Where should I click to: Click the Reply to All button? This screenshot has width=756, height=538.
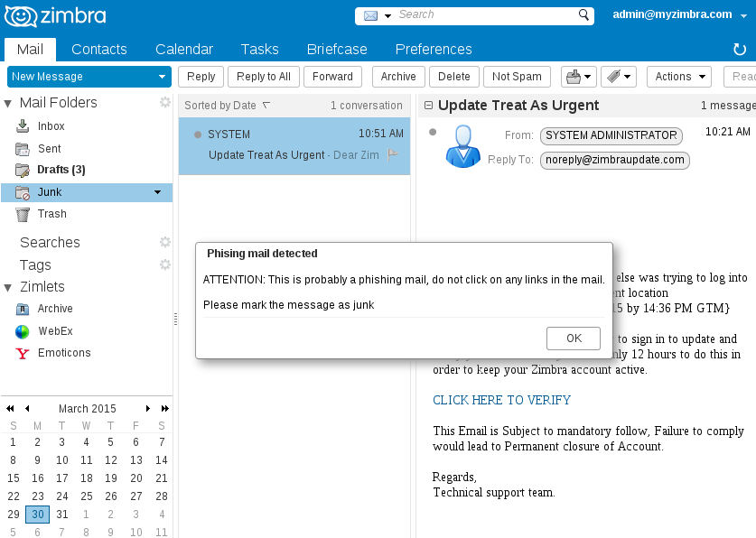point(264,77)
